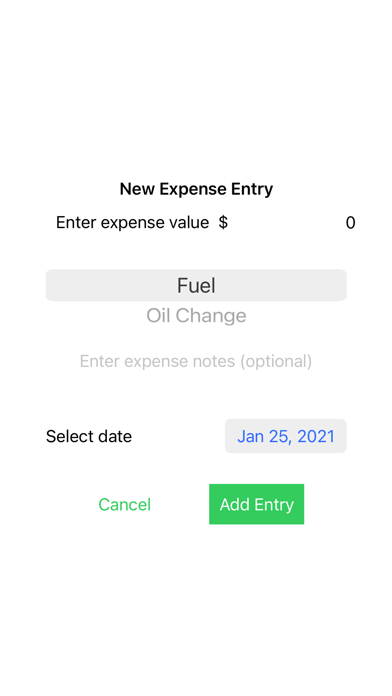Cancel the new expense entry
Viewport: 392px width, 696px height.
tap(125, 504)
